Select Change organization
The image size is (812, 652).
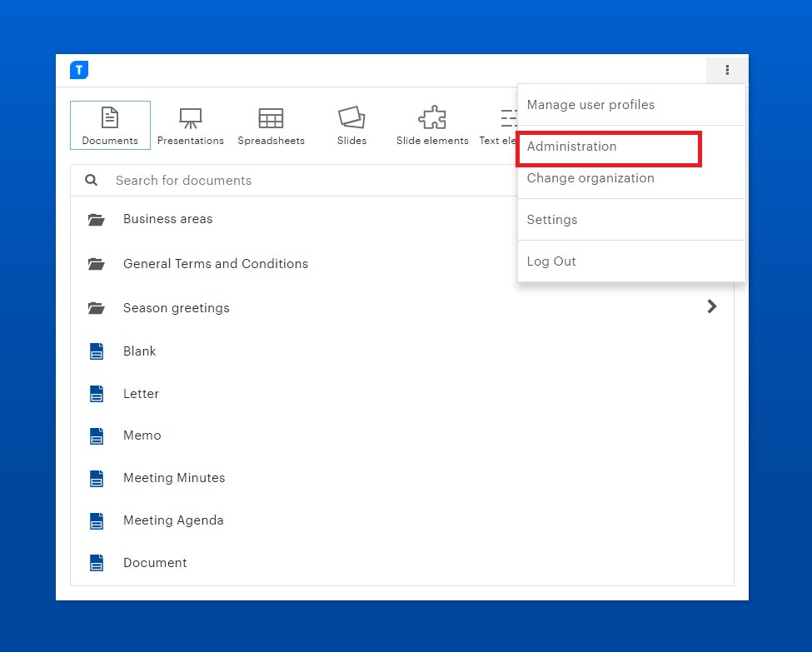pyautogui.click(x=590, y=178)
